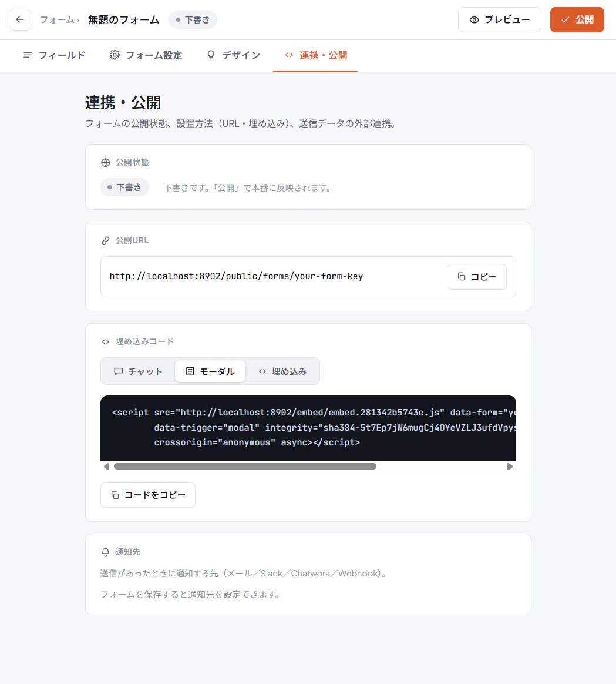The width and height of the screenshot is (616, 684).
Task: Click the 下書き status pill in 公開状態
Action: click(x=124, y=187)
